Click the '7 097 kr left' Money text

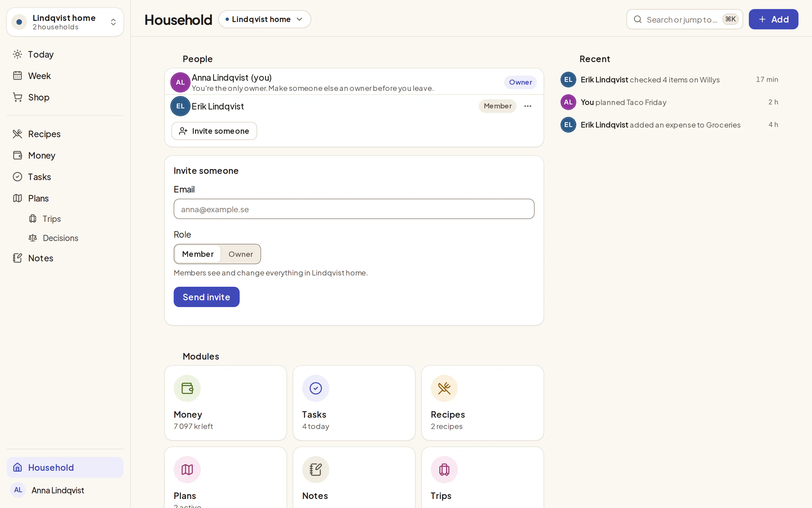[193, 426]
